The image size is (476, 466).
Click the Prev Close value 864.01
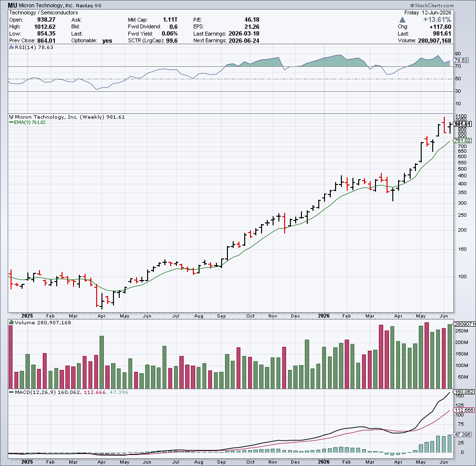[x=46, y=41]
